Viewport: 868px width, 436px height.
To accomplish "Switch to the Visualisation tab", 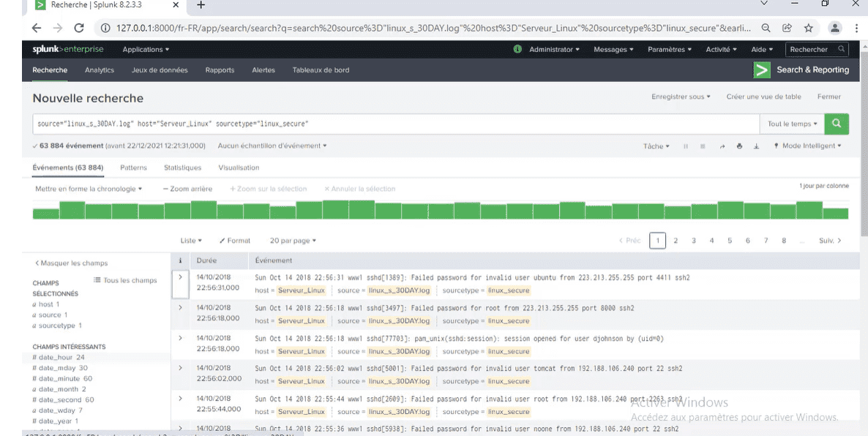I will [x=239, y=168].
